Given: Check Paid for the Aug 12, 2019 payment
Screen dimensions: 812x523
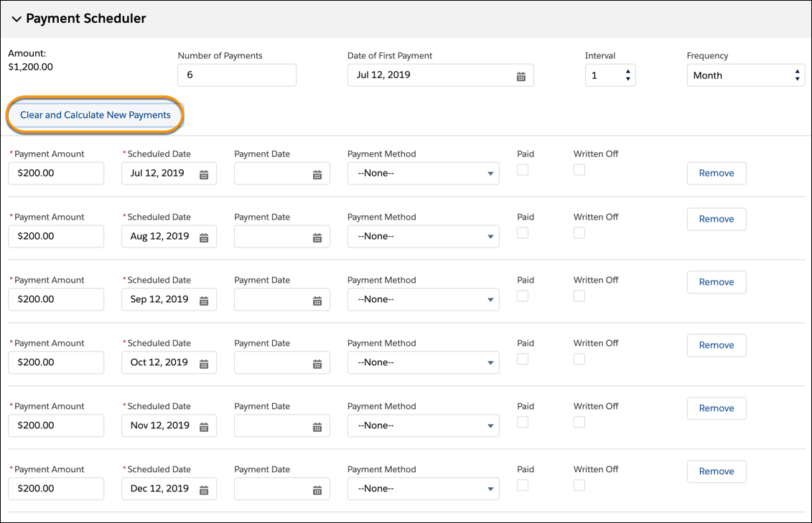Looking at the screenshot, I should click(x=523, y=232).
